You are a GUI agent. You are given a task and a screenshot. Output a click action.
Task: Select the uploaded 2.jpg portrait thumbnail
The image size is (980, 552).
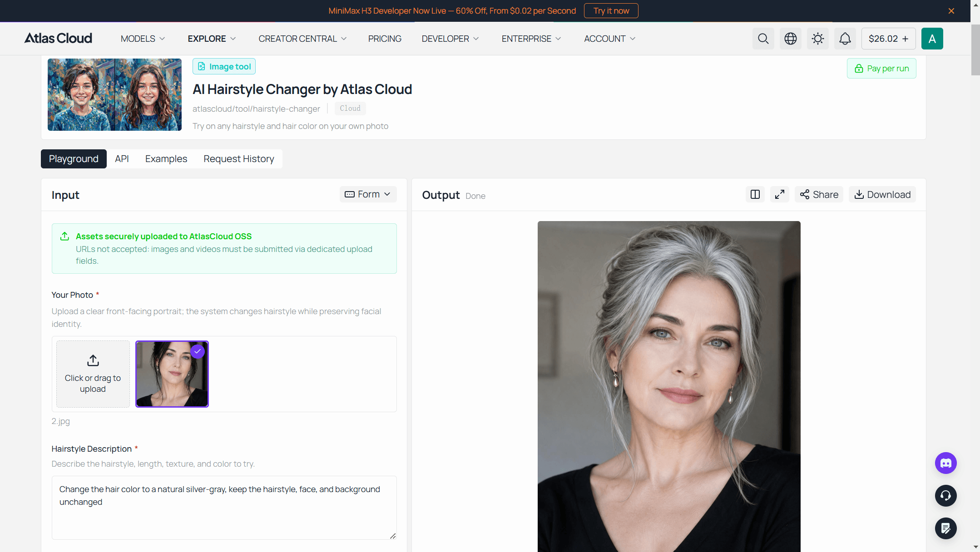click(x=172, y=374)
